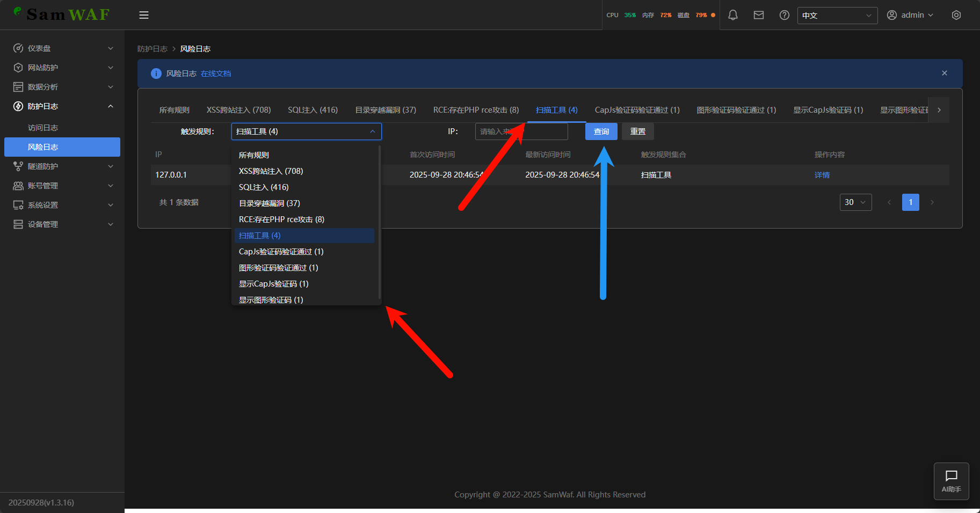The image size is (980, 513).
Task: Open the hexagon settings icon in header
Action: pyautogui.click(x=956, y=15)
